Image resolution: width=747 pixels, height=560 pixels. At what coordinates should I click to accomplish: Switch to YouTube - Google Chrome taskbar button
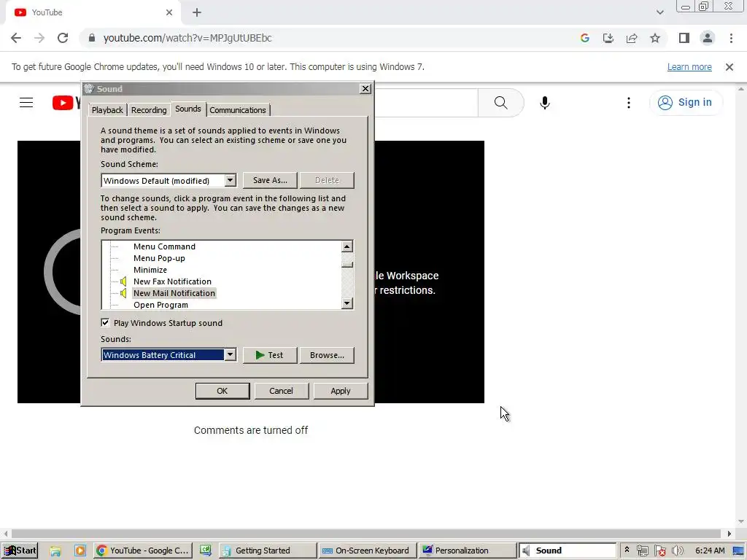[143, 551]
